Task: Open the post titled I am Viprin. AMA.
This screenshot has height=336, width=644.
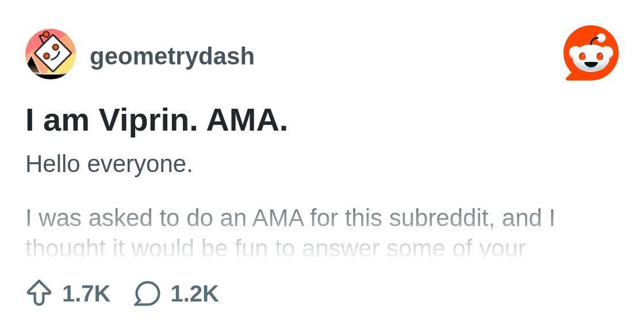Action: (156, 120)
